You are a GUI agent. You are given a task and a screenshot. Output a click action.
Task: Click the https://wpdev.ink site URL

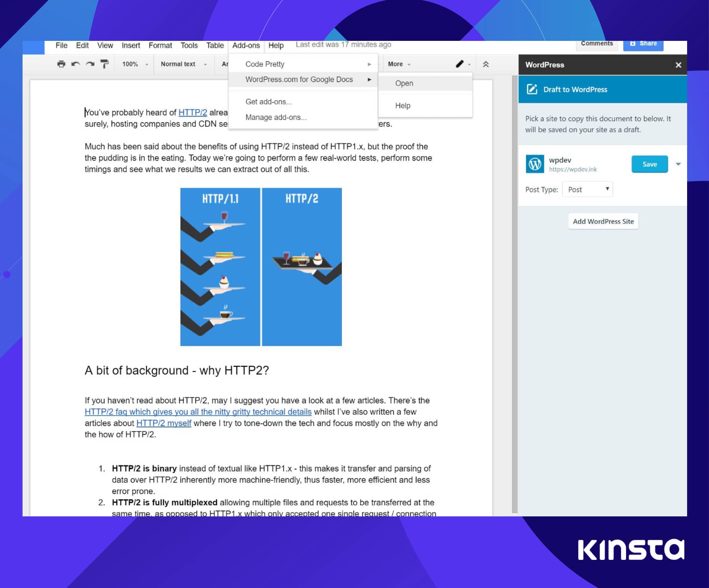click(x=573, y=169)
